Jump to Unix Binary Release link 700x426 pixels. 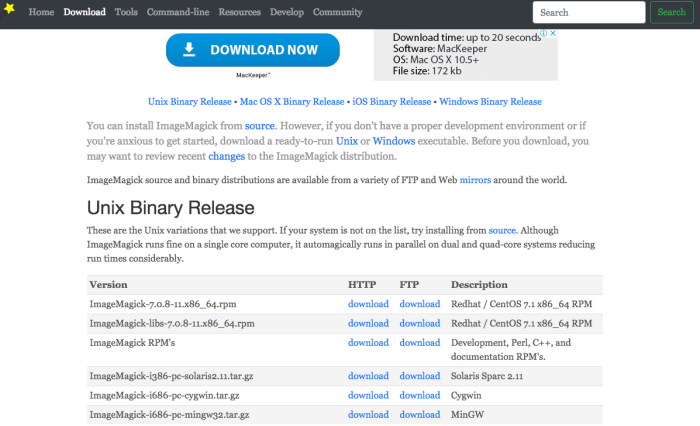pyautogui.click(x=190, y=102)
